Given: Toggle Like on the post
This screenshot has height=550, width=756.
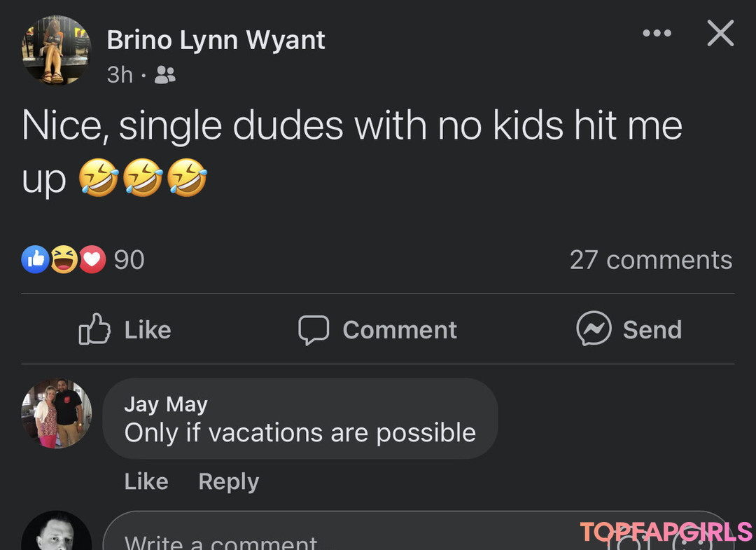Looking at the screenshot, I should click(x=125, y=329).
